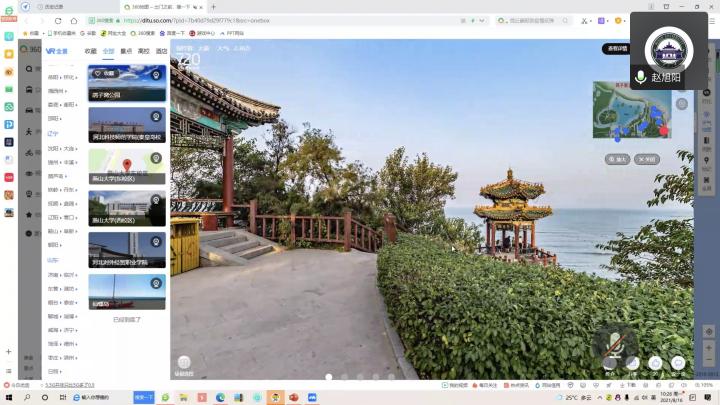
Task: Click the green microphone beside 赵旭阳
Action: [640, 77]
